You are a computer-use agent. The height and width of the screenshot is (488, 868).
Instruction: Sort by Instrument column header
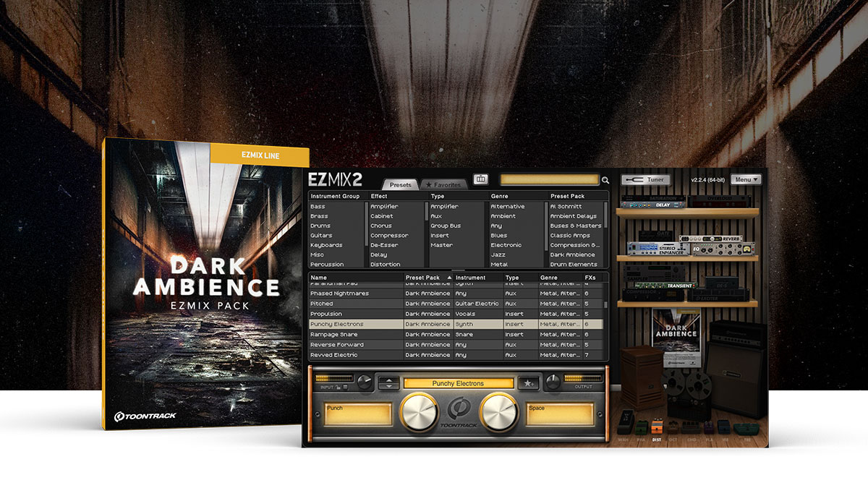pos(478,278)
